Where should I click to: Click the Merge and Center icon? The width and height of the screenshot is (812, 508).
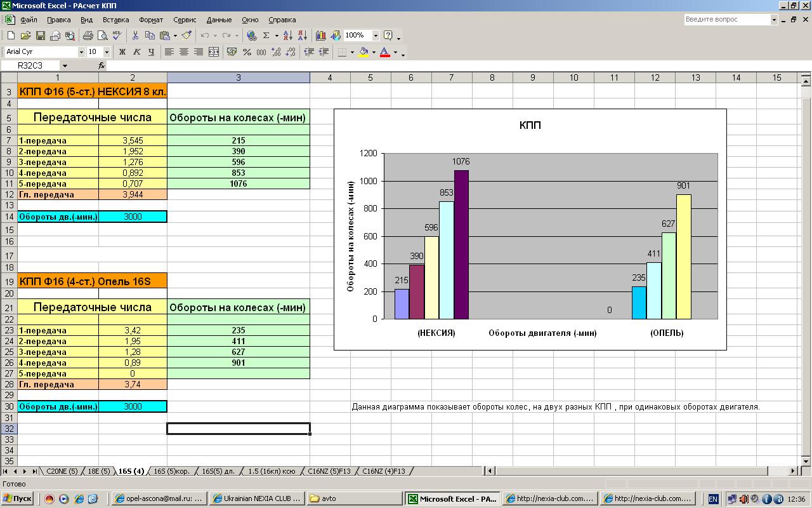point(214,52)
